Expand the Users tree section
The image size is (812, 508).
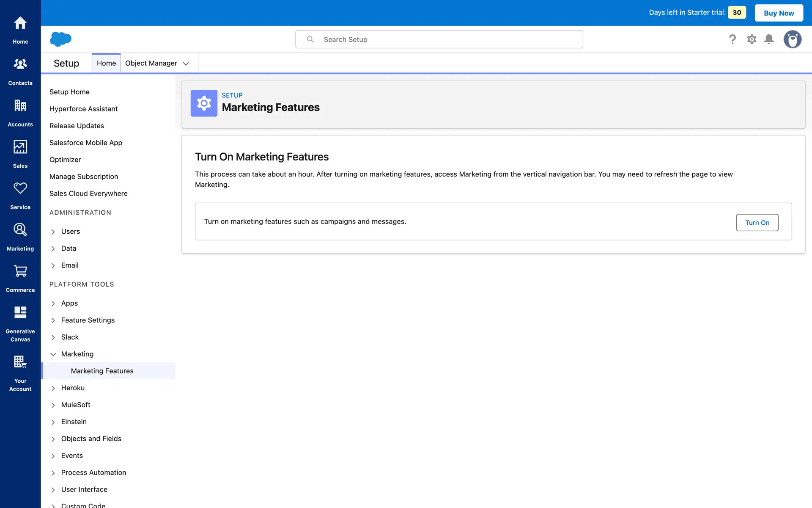pos(53,232)
